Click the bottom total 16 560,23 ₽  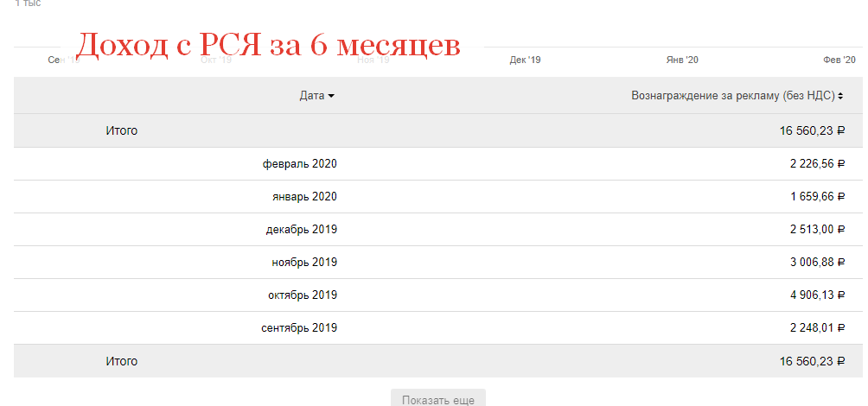[x=813, y=361]
